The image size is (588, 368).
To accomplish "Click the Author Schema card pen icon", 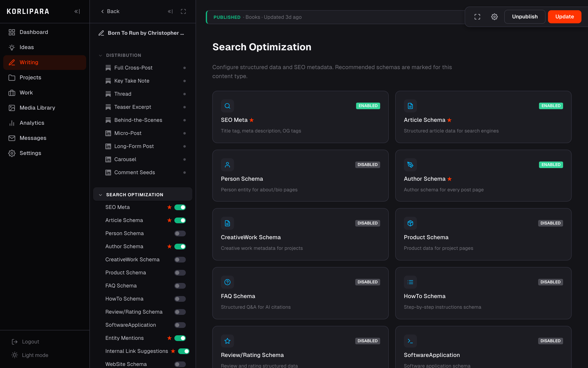I will pos(410,165).
